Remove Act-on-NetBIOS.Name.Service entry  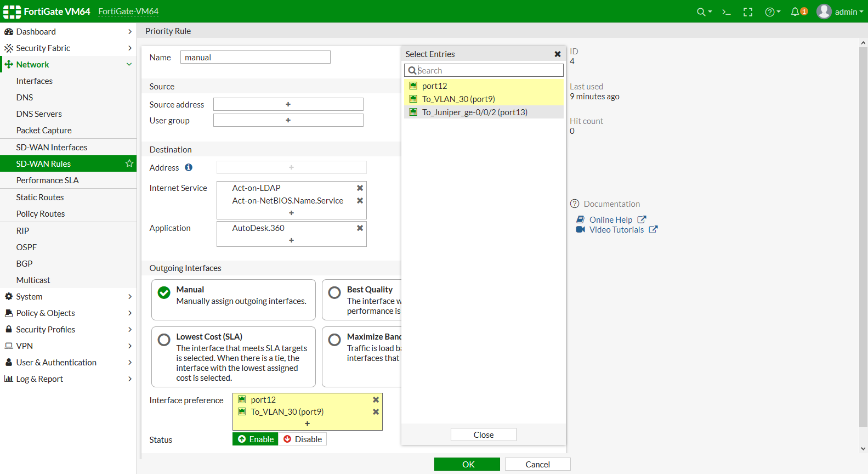(x=360, y=201)
